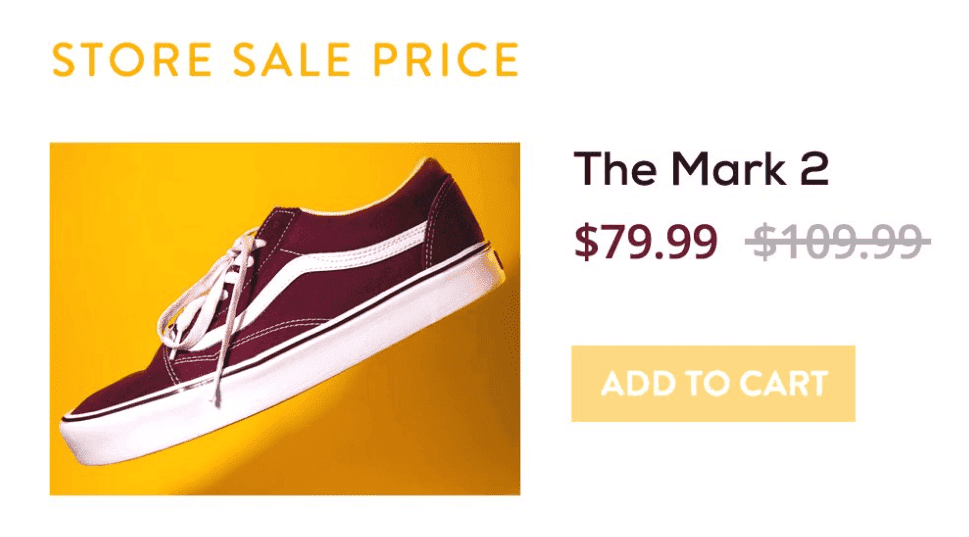Image resolution: width=969 pixels, height=537 pixels.
Task: Select the shoe product image
Action: [x=285, y=319]
